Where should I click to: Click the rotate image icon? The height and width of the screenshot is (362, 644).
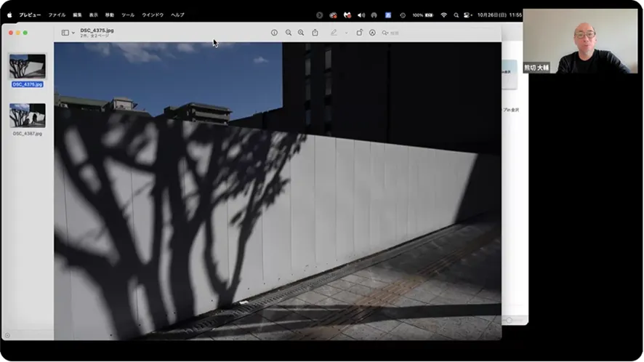[x=360, y=33]
